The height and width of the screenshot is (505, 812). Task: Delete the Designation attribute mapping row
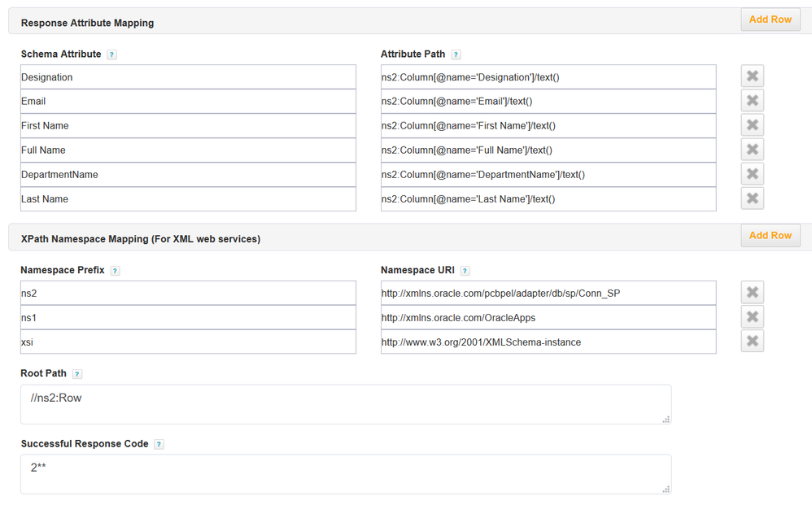click(x=752, y=76)
